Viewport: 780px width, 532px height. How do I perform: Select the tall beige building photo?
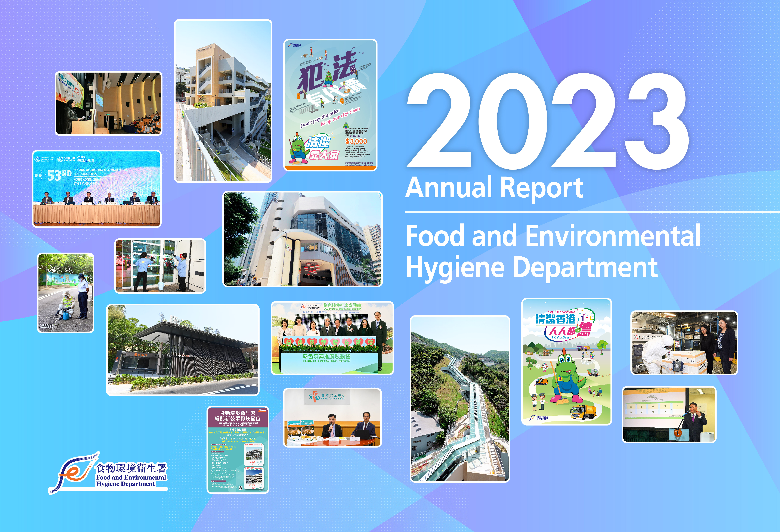coord(223,101)
